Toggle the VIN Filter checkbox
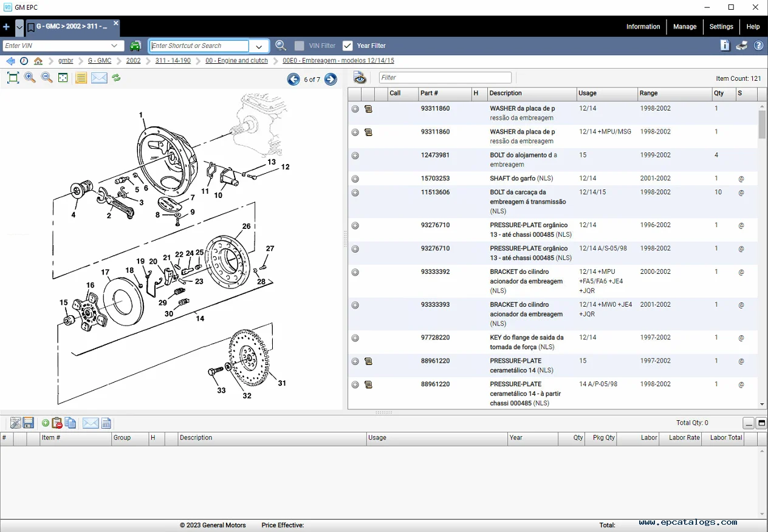The width and height of the screenshot is (768, 532). click(299, 46)
